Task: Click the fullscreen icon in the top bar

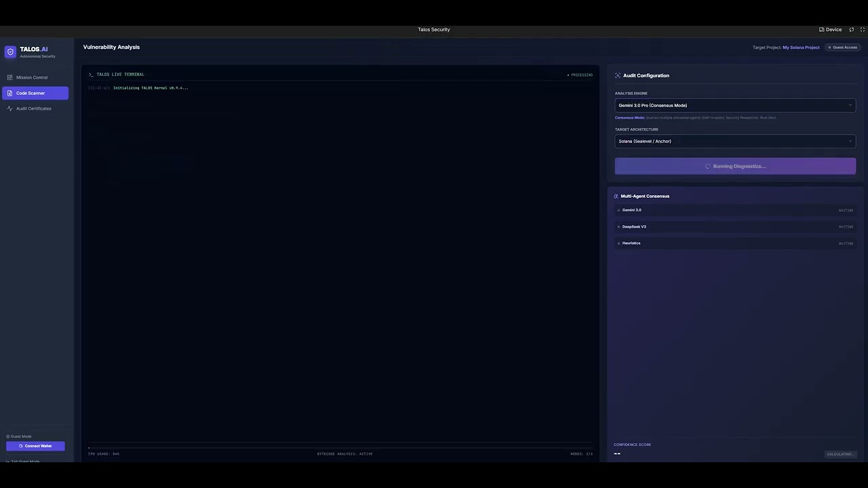Action: (863, 30)
